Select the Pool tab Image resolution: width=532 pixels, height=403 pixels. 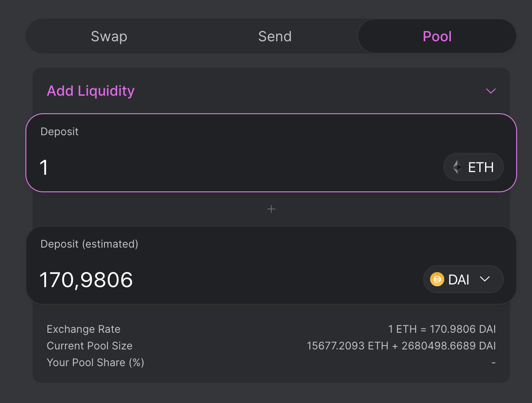[x=437, y=36]
